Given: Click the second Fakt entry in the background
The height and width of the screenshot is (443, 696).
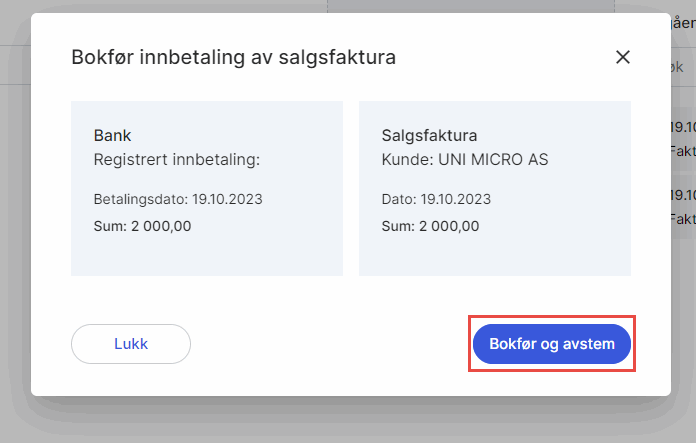Looking at the screenshot, I should [x=682, y=218].
